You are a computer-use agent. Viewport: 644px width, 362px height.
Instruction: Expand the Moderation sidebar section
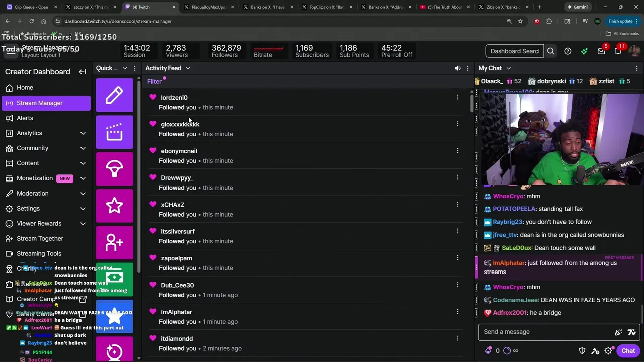pos(83,194)
